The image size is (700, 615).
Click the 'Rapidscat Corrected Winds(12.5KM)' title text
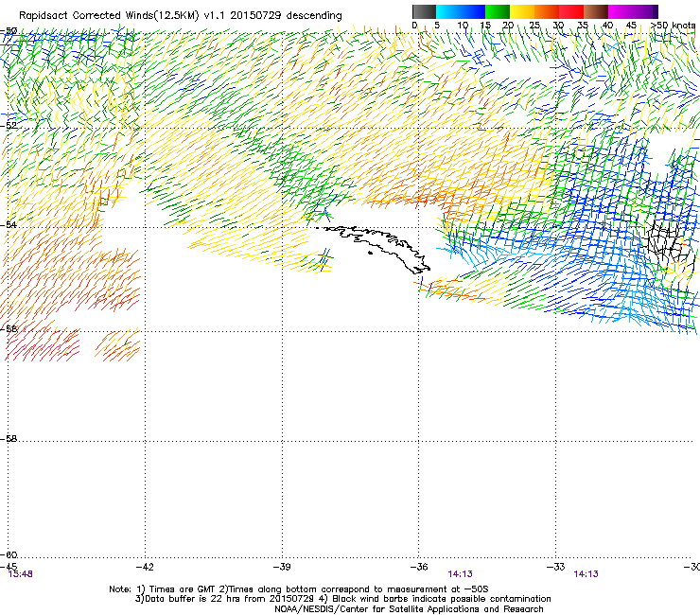tap(109, 16)
